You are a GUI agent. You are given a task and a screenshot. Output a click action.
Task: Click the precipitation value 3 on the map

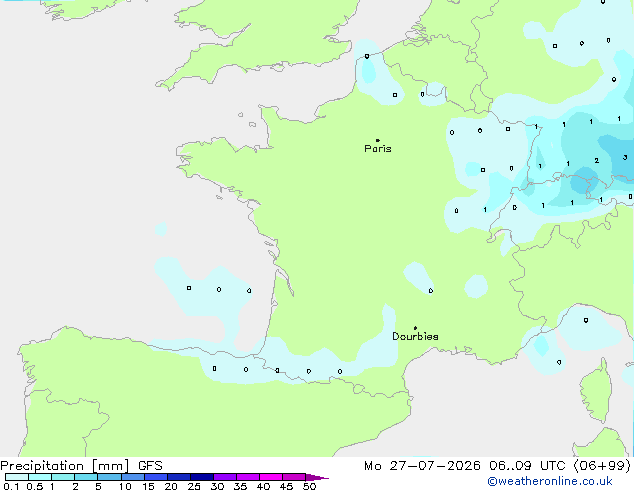click(625, 157)
